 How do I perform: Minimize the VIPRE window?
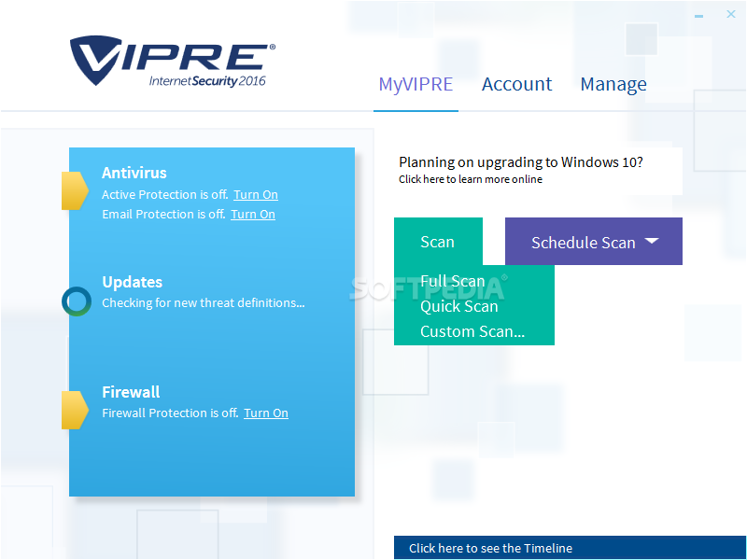tap(698, 16)
